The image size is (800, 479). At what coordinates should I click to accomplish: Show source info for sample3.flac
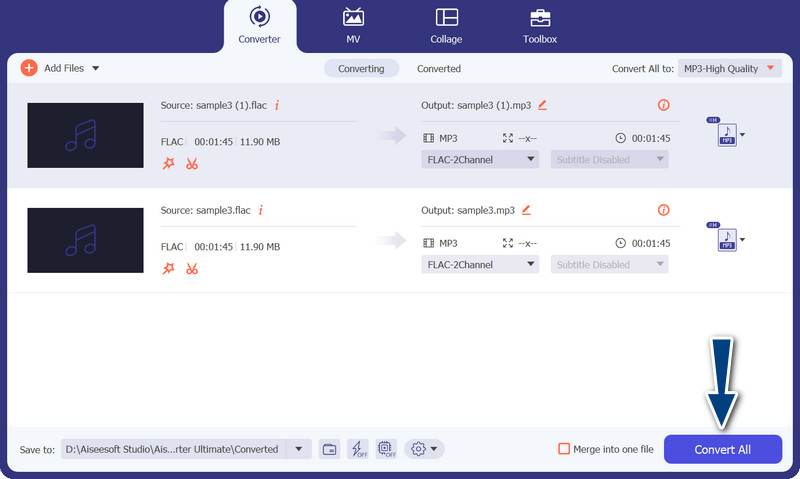(x=261, y=210)
